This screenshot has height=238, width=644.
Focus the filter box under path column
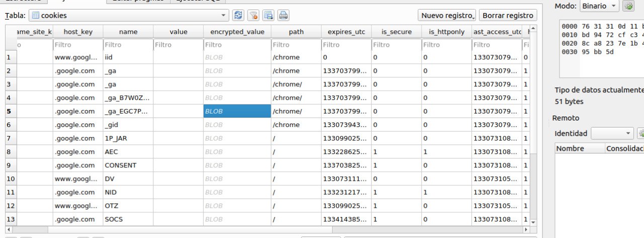point(296,45)
